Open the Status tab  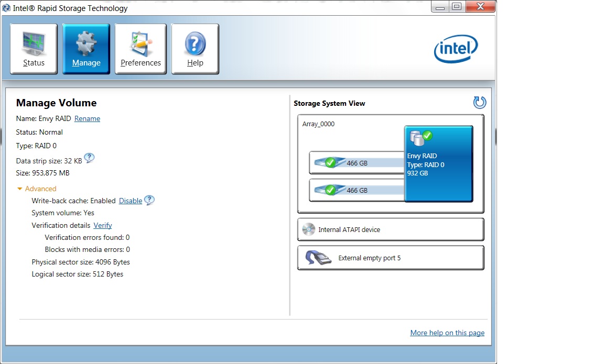coord(34,49)
